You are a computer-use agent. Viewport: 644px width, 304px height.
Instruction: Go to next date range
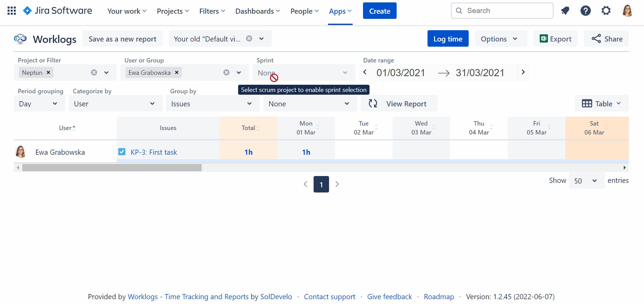click(x=523, y=72)
